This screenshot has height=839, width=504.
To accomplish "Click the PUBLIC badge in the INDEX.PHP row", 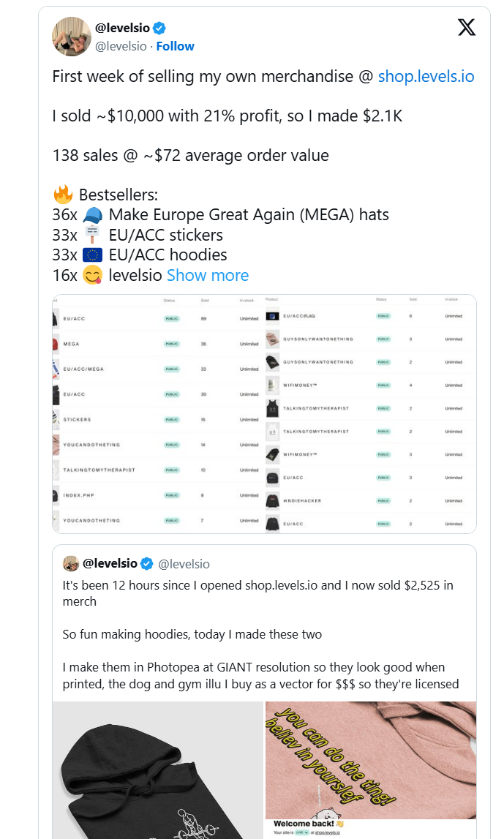I will [172, 495].
